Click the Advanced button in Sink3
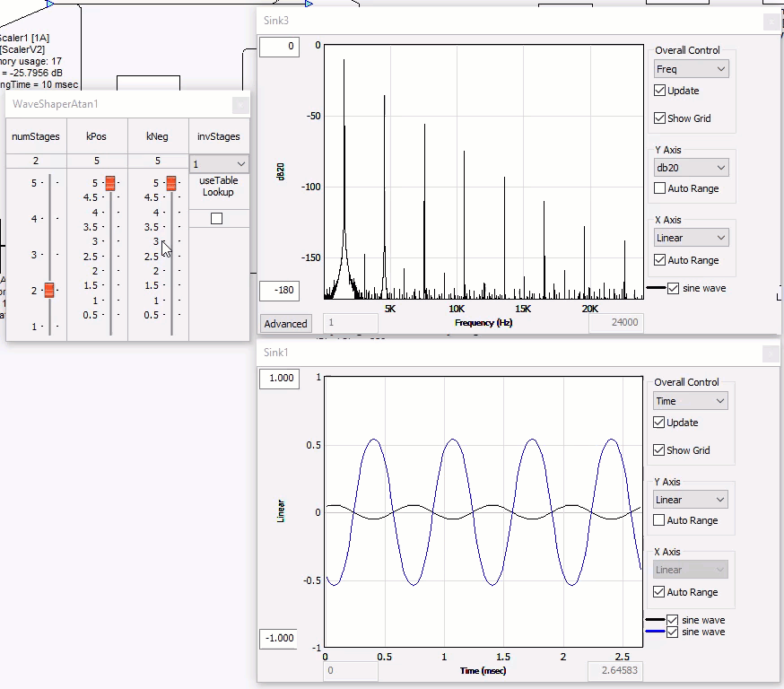 point(285,324)
